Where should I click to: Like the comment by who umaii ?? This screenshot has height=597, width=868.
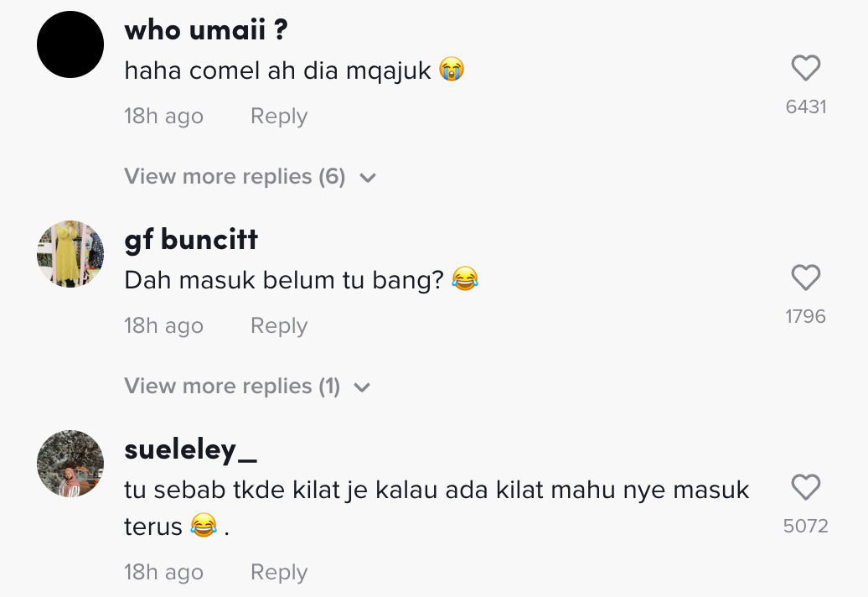pos(805,69)
